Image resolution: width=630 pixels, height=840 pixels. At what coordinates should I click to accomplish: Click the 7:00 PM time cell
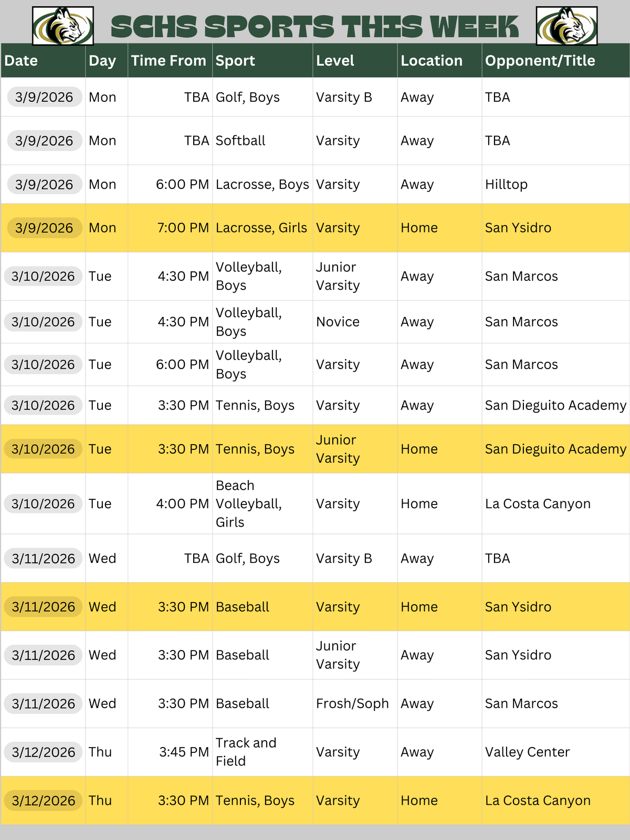pos(183,228)
